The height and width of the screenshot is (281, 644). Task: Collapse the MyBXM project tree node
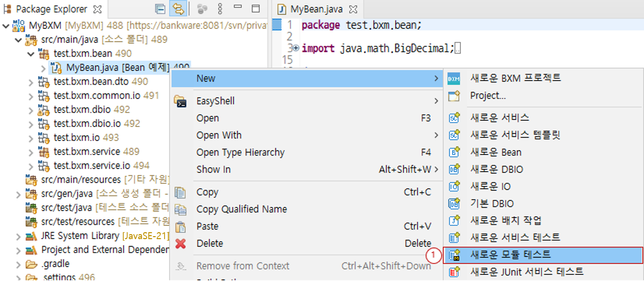6,26
